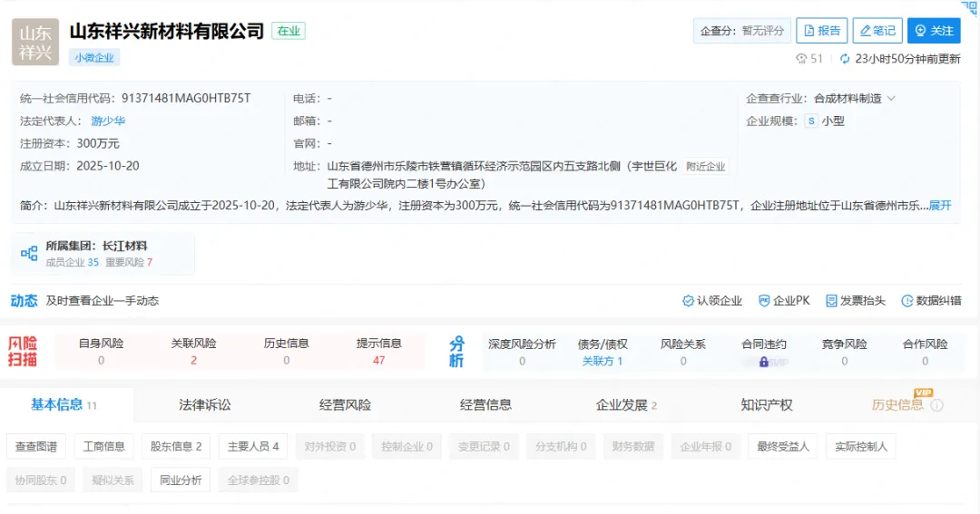Viewport: 980px width, 514px height.
Task: Select the 股东信息 2 sub-tab
Action: 176,447
